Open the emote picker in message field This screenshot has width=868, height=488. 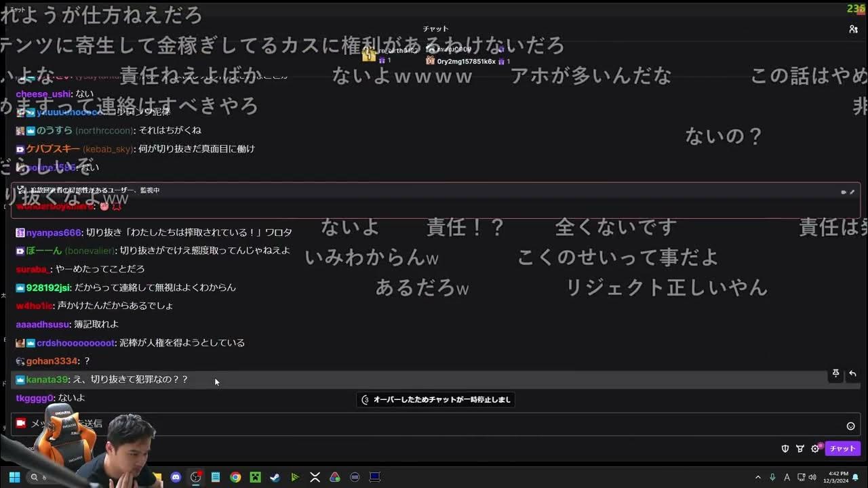coord(850,426)
